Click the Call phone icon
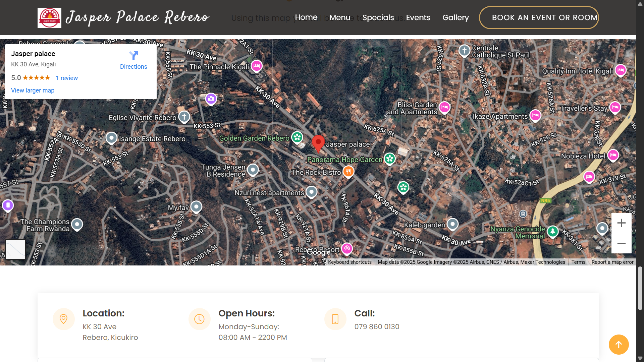This screenshot has height=362, width=644. 335,319
